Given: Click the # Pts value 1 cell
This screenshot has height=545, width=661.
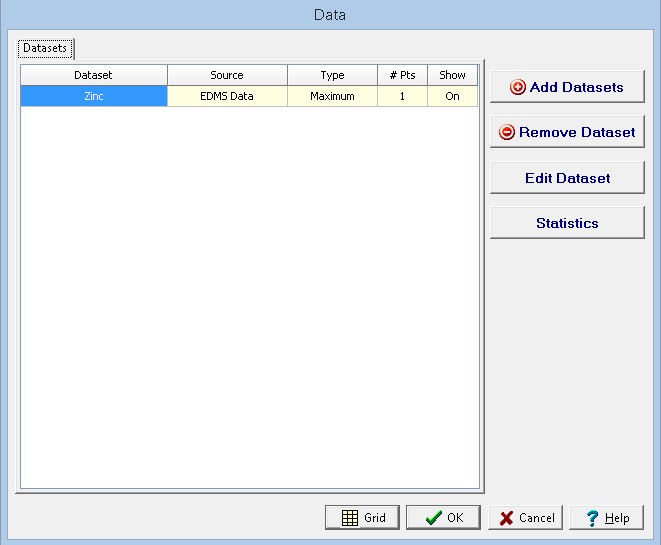Looking at the screenshot, I should coord(402,96).
